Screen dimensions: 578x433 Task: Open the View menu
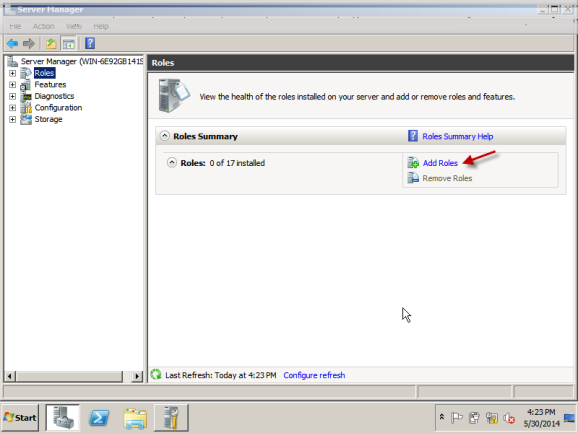click(x=74, y=26)
